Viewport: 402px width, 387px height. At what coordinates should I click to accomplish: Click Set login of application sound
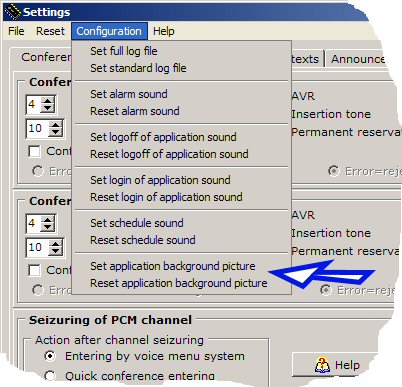(160, 180)
